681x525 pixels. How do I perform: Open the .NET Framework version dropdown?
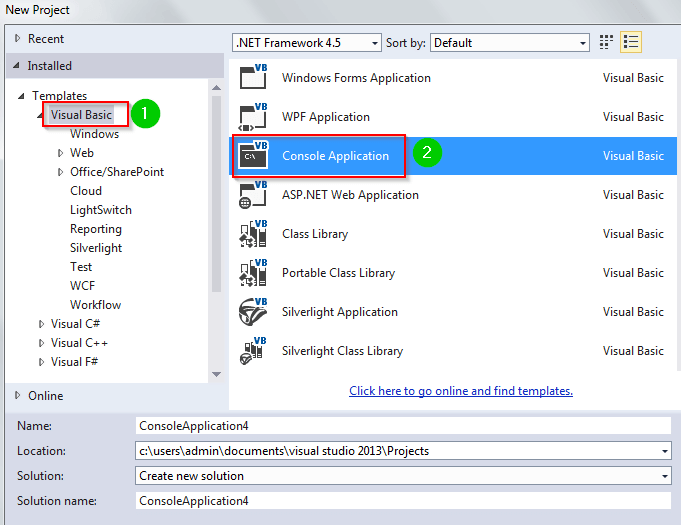[x=306, y=43]
